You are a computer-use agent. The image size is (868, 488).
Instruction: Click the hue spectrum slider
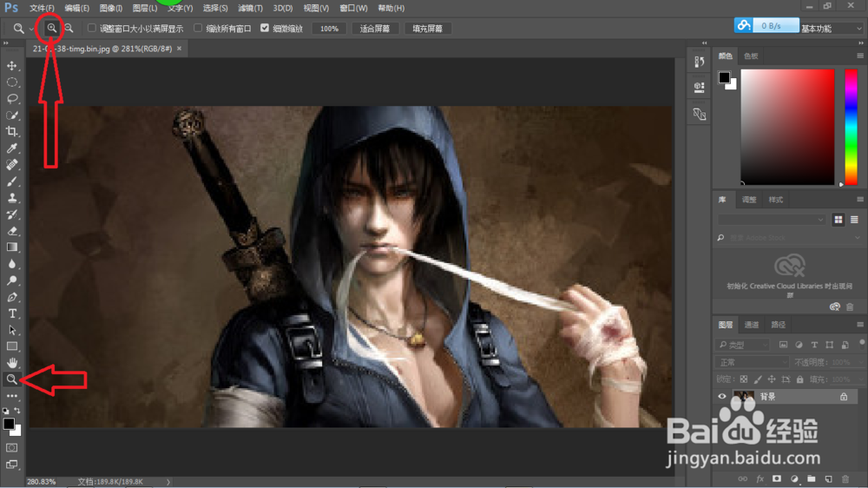[x=851, y=127]
